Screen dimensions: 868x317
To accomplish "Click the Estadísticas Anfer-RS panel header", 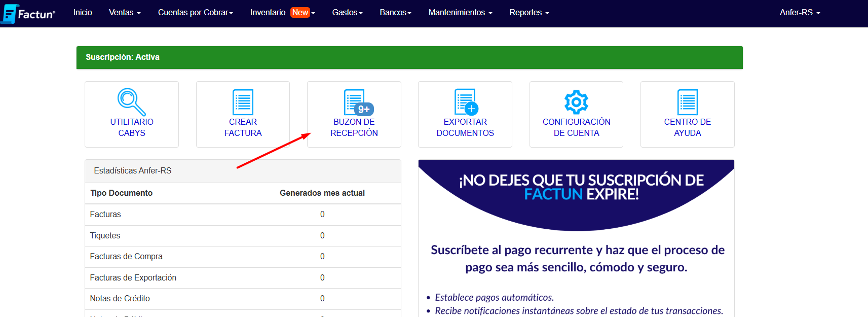I will coord(243,171).
